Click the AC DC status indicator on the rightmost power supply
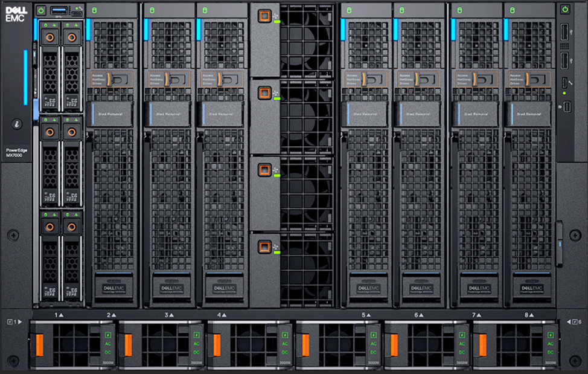This screenshot has width=588, height=374. click(x=551, y=344)
